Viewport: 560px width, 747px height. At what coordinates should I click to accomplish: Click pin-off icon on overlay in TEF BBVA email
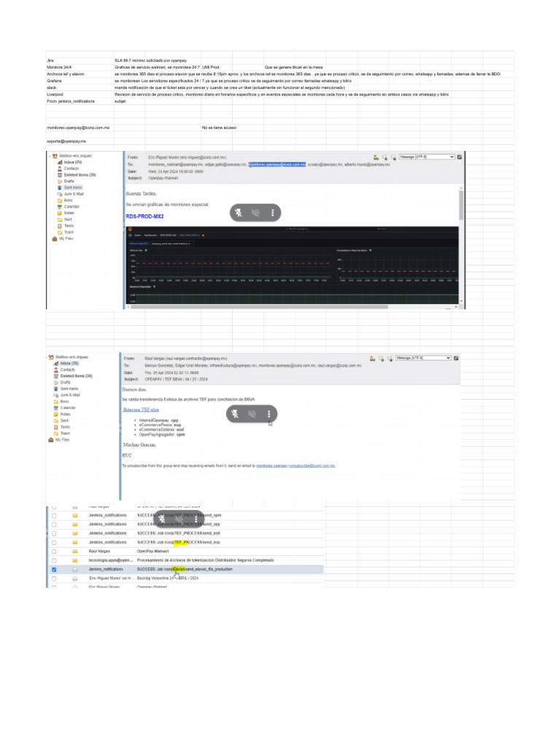tap(235, 414)
